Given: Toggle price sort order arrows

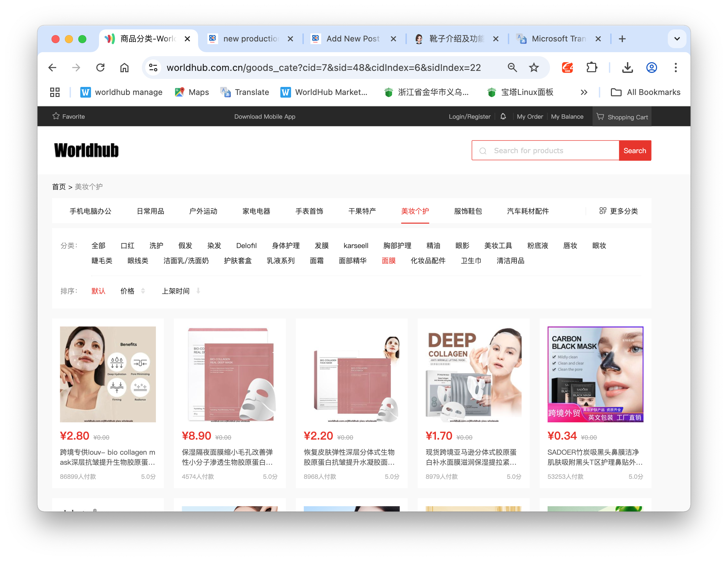Looking at the screenshot, I should (143, 291).
